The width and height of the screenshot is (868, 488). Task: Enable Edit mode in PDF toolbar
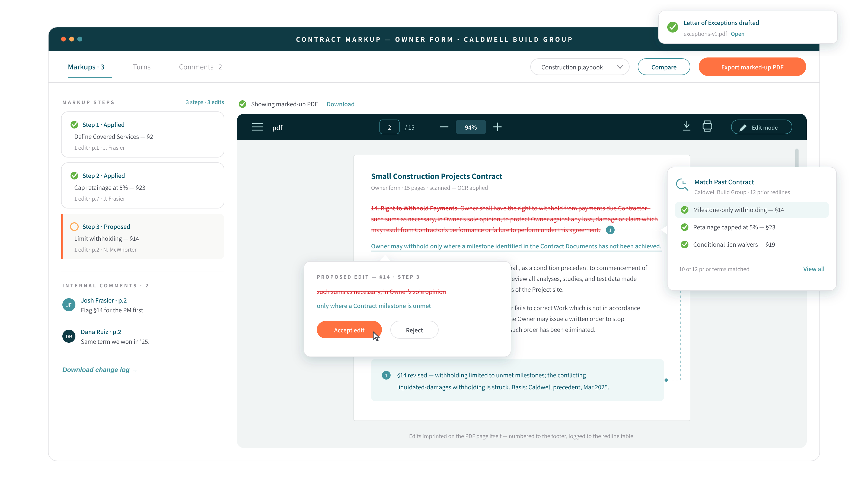(761, 127)
